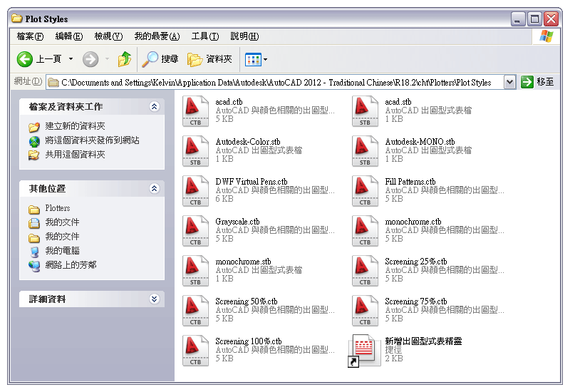The height and width of the screenshot is (392, 570).
Task: Toggle the 資料夾 folders pane
Action: 209,59
